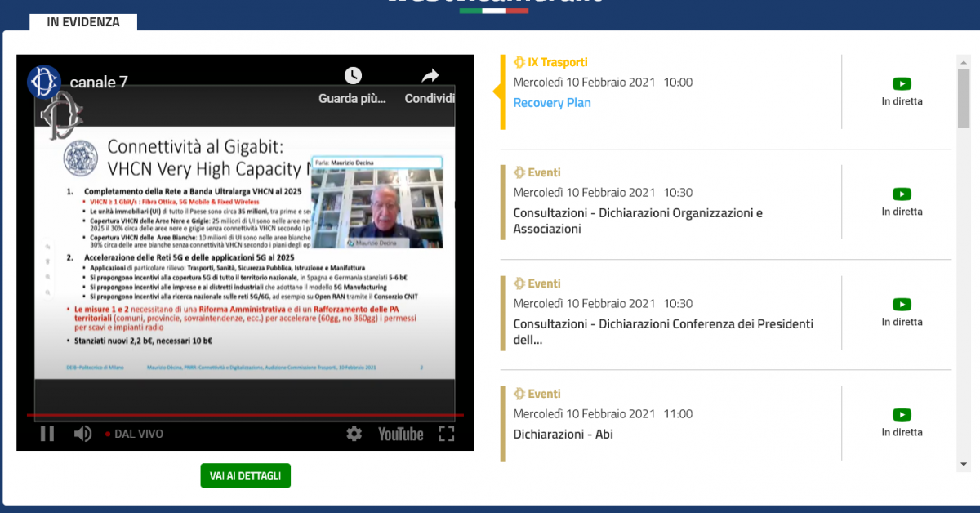Click the DAL VIVO live indicator
This screenshot has height=513, width=980.
point(134,434)
